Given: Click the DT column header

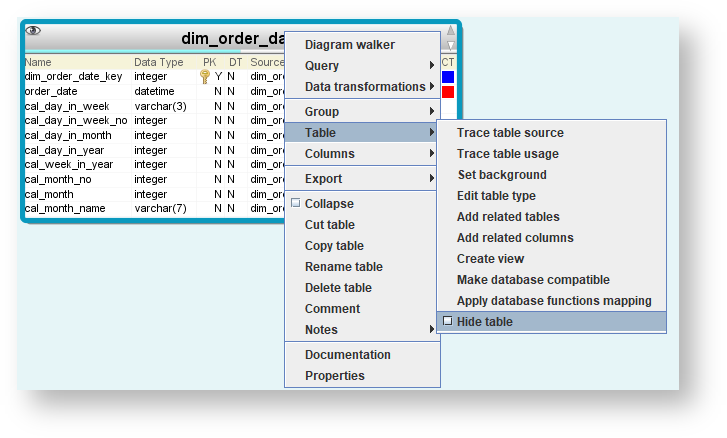Looking at the screenshot, I should [236, 62].
